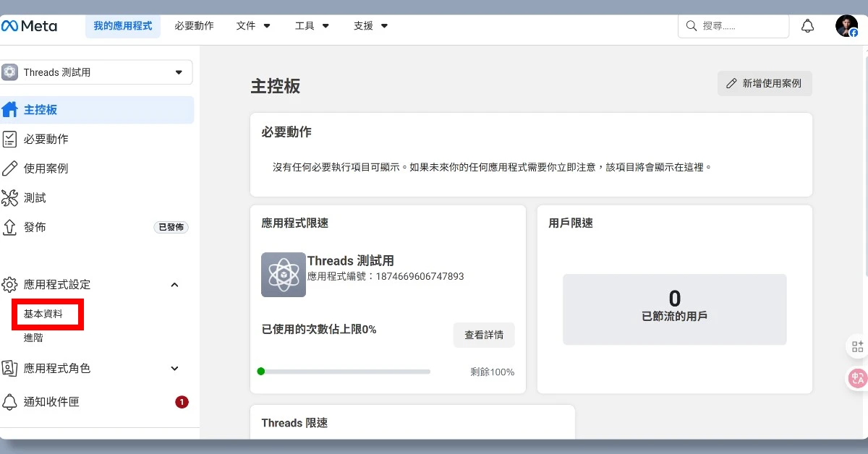Open the 工具 dropdown menu
This screenshot has height=454, width=868.
click(x=312, y=26)
